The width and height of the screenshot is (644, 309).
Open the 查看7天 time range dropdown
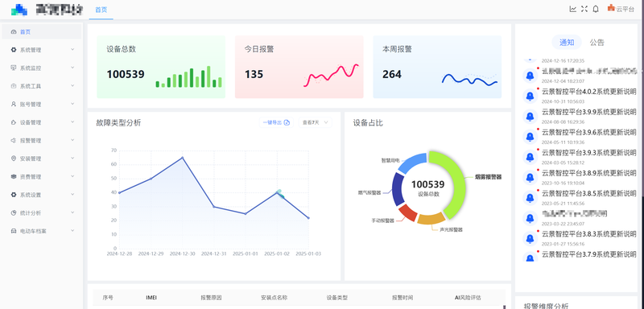(x=315, y=122)
